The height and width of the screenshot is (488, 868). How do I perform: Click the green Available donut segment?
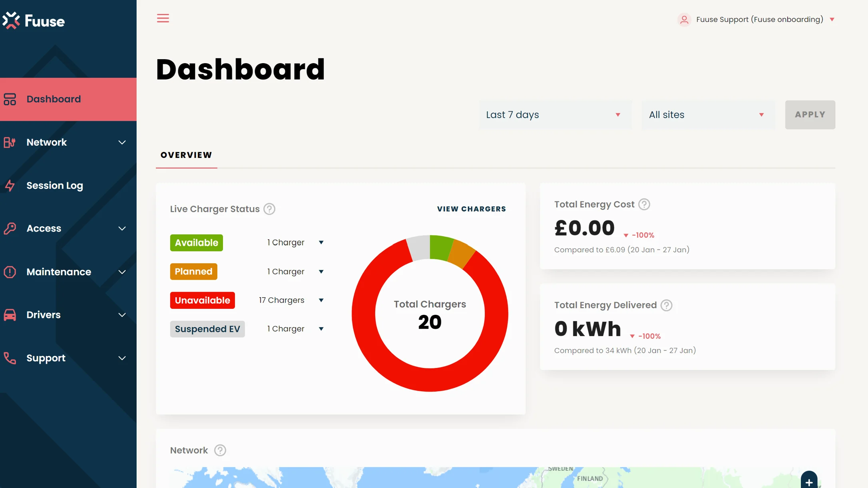440,248
